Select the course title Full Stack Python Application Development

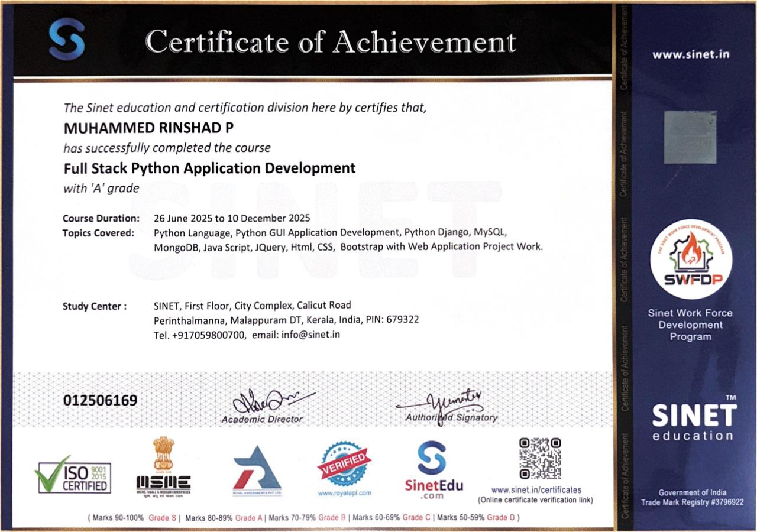(209, 168)
